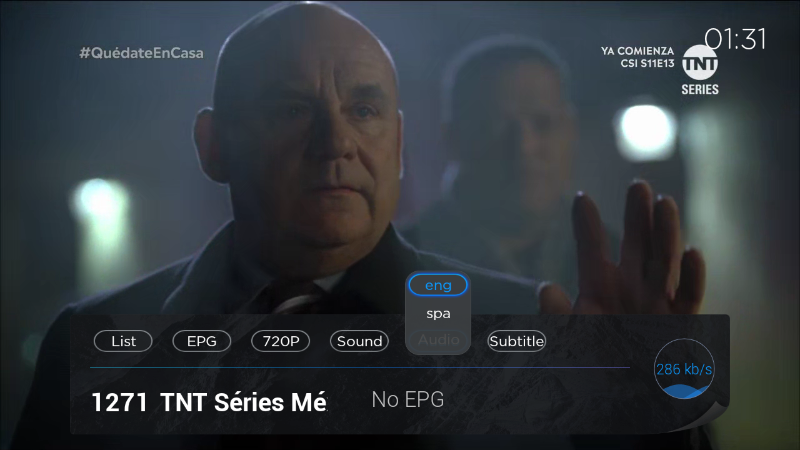
Task: Click the 01:31 clock display
Action: [735, 39]
